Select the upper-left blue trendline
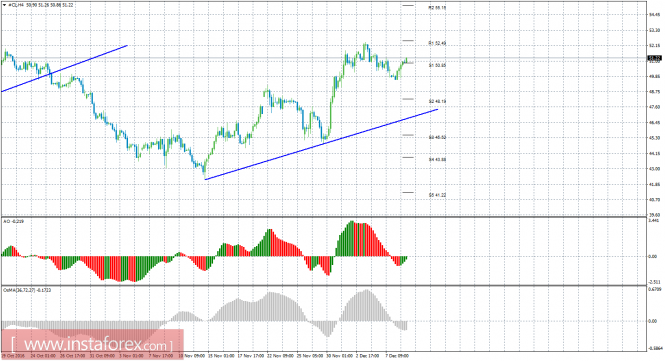This screenshot has width=665, height=361. click(x=64, y=68)
